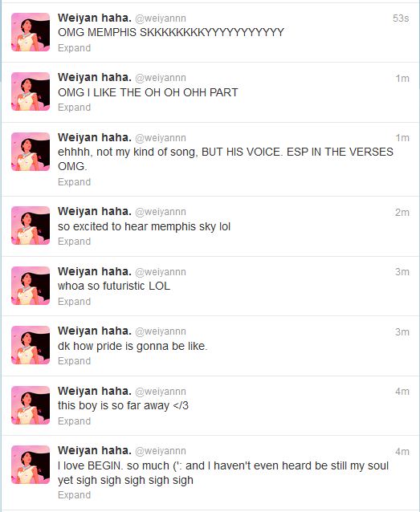Click avatar on 'so excited to hear' tweet
420x512 pixels.
(x=31, y=226)
